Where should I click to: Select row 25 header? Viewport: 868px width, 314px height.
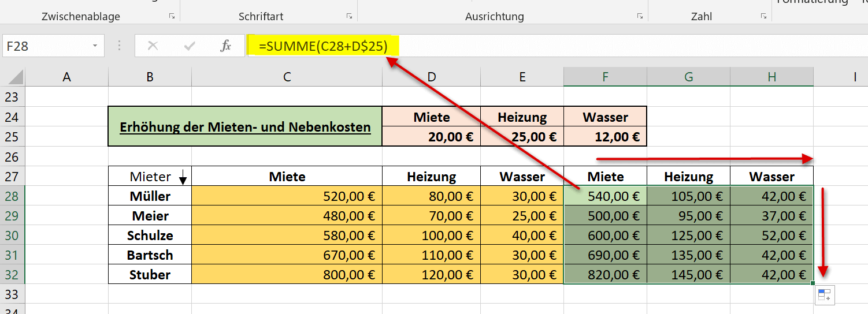[x=12, y=137]
